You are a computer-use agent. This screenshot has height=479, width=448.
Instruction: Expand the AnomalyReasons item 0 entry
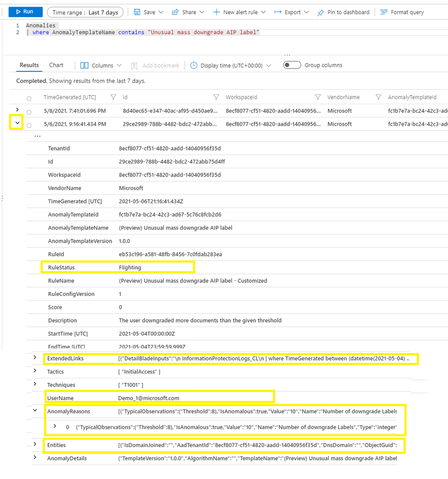tap(55, 425)
